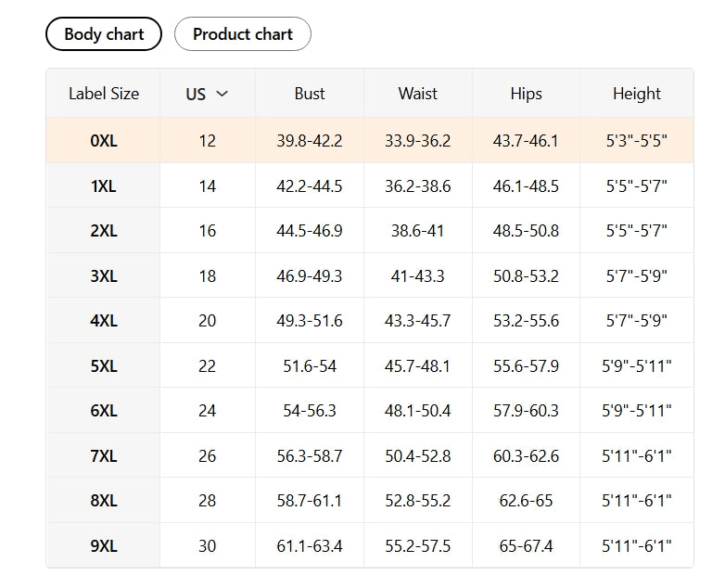Click the 39.8-42.2 bust cell
This screenshot has width=725, height=588.
point(310,141)
